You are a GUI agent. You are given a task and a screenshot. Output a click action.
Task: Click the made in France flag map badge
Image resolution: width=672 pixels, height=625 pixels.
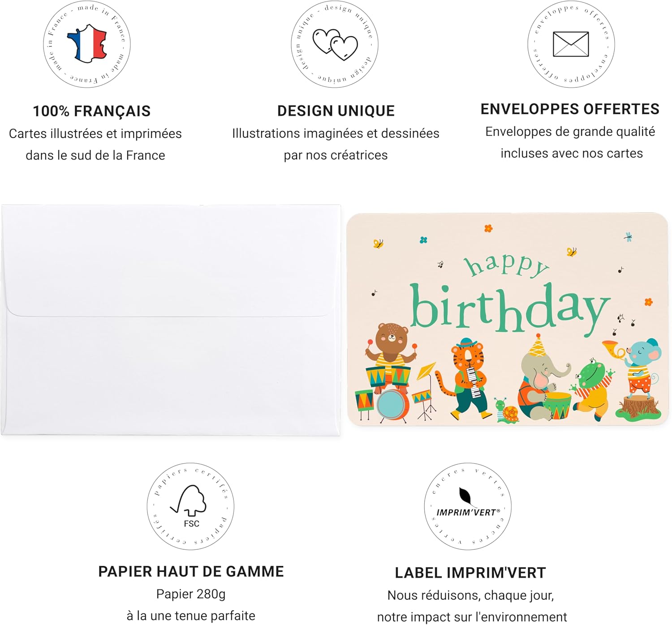(87, 44)
